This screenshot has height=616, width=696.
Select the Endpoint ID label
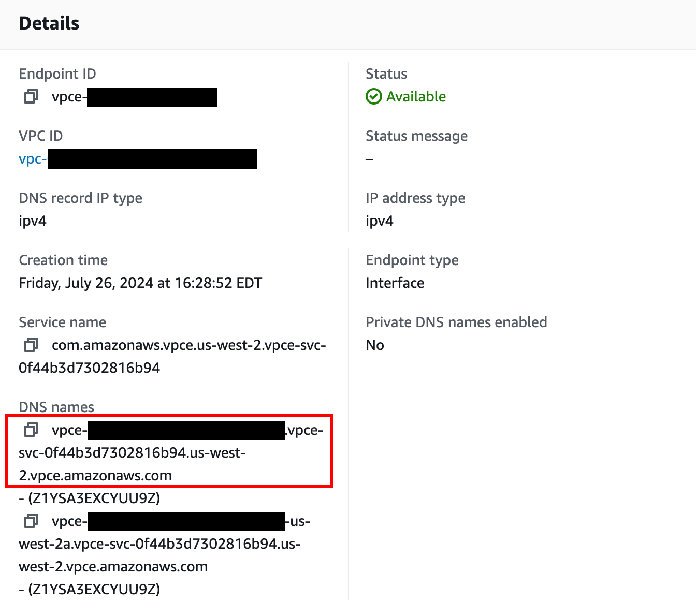(x=57, y=74)
